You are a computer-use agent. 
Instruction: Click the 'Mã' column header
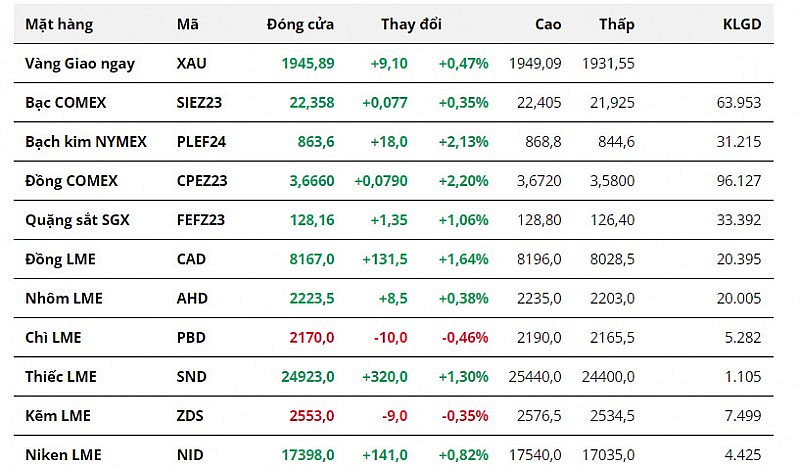pyautogui.click(x=187, y=24)
